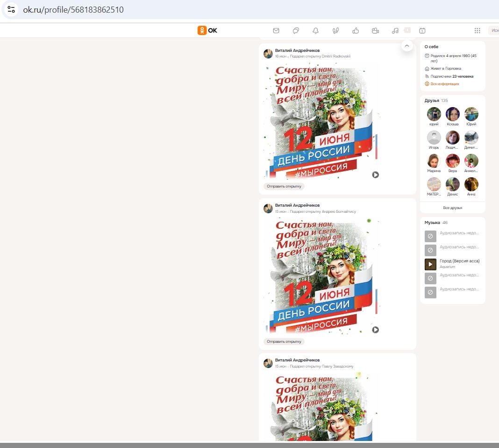This screenshot has height=448, width=499.
Task: Click author name on the 16 июн post
Action: [x=297, y=51]
